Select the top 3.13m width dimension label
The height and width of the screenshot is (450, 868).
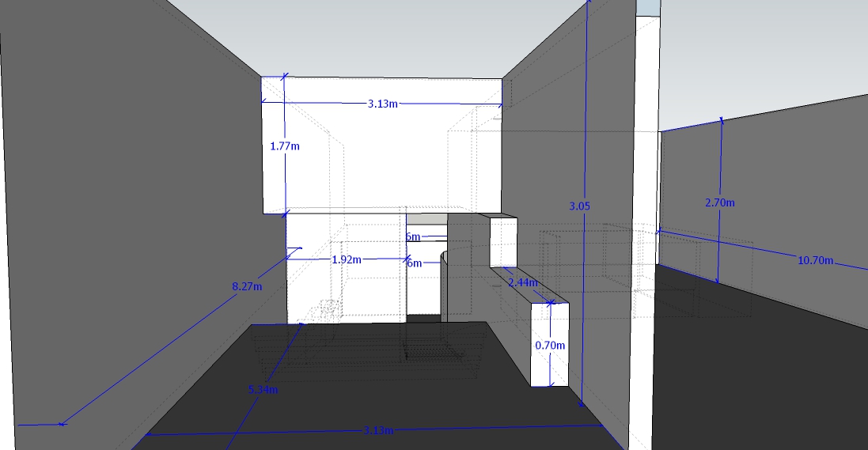tap(382, 104)
